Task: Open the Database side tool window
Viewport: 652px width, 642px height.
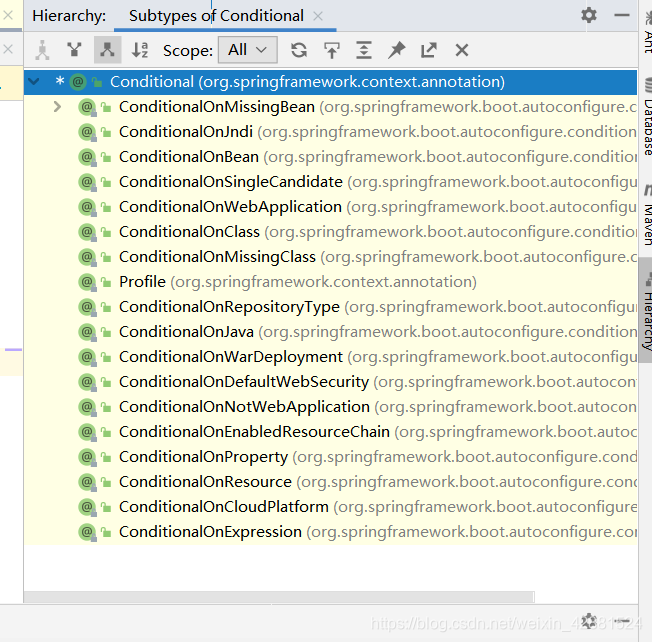Action: pos(647,116)
